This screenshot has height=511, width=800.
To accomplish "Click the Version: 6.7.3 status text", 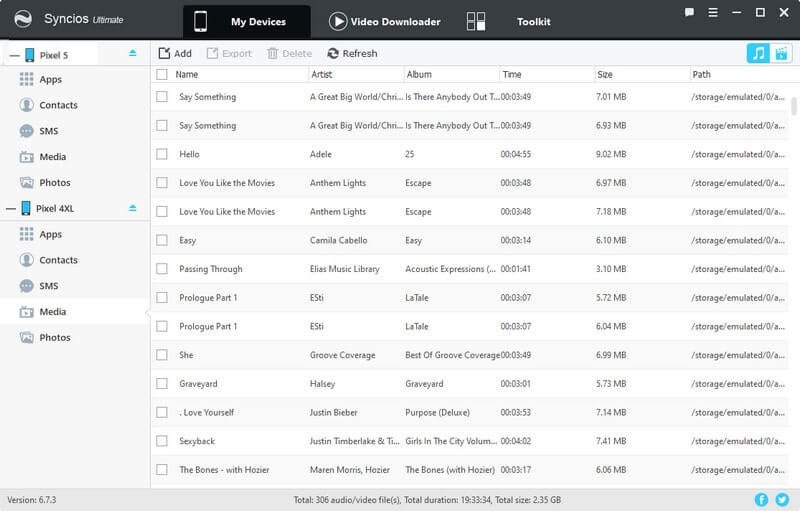I will point(32,500).
